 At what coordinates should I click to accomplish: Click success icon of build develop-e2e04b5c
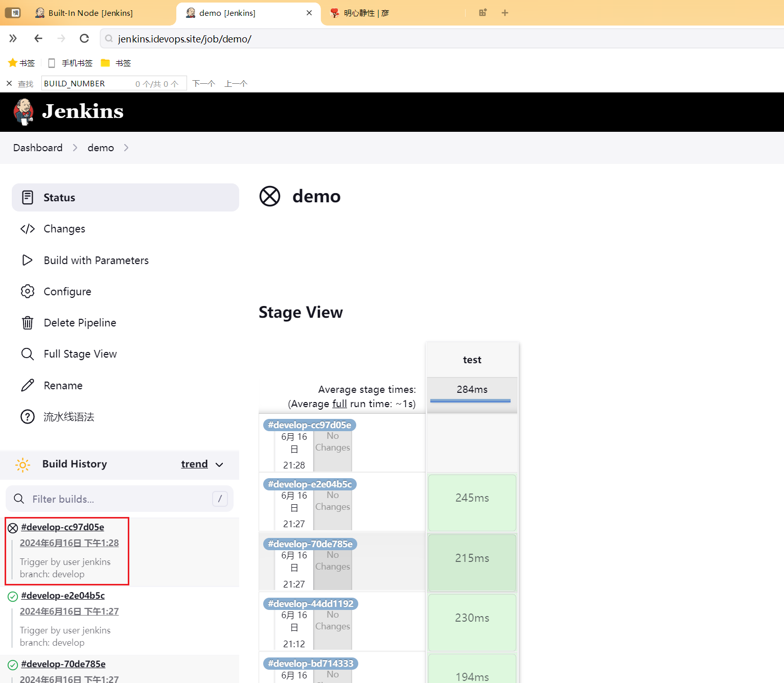click(13, 596)
